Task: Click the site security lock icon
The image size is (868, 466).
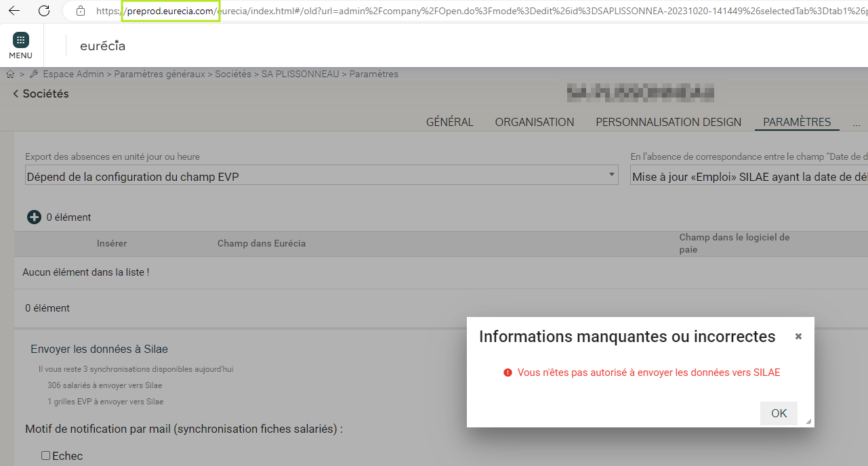Action: 81,11
